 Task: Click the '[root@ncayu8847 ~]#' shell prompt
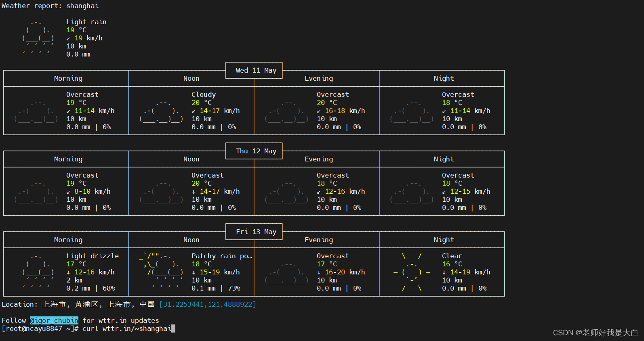pyautogui.click(x=40, y=328)
